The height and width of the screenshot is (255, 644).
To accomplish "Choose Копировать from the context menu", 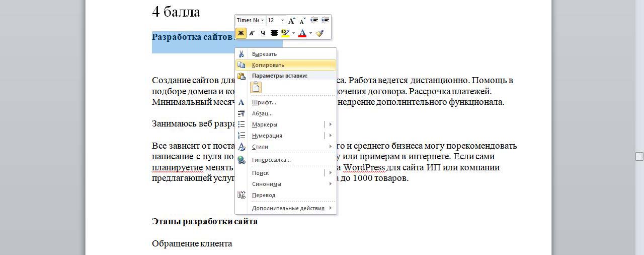I will point(268,65).
